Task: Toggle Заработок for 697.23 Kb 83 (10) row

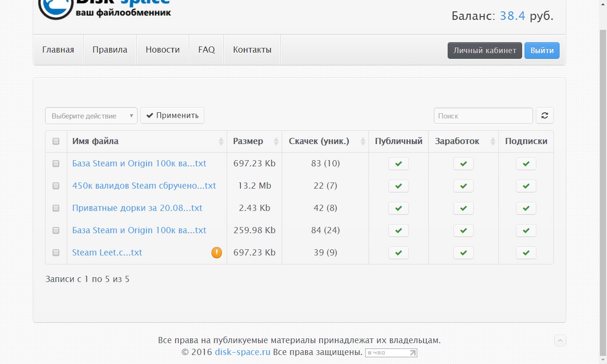Action: (x=463, y=164)
